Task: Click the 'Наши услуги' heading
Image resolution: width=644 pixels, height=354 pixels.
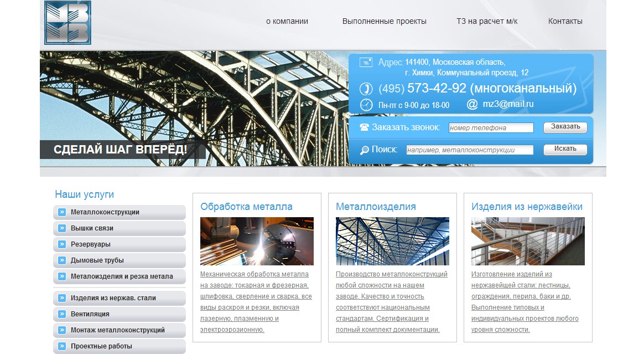Action: [84, 194]
